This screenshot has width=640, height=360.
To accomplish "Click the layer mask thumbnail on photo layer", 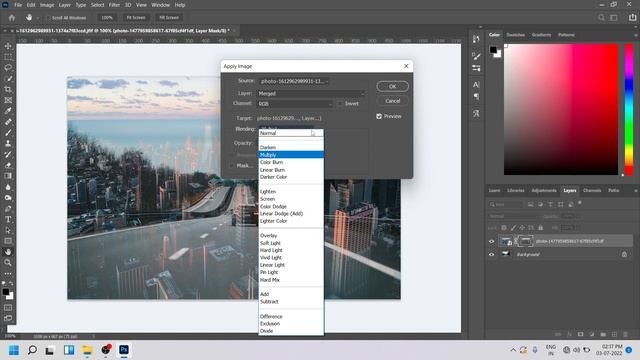I will [526, 241].
